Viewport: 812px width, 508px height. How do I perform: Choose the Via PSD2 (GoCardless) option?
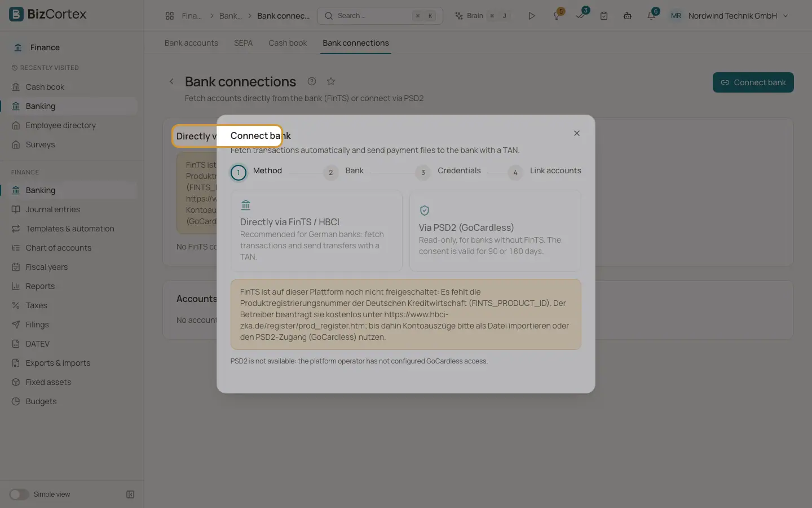pyautogui.click(x=495, y=231)
